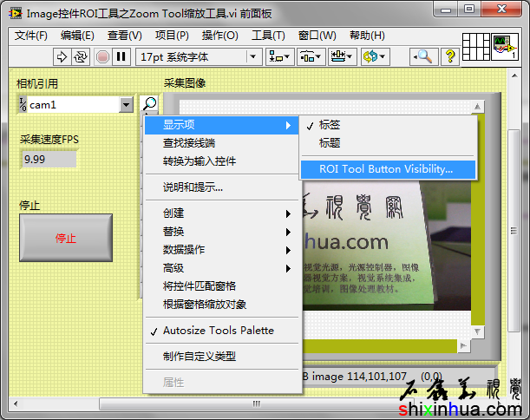Click image display scroll down arrow
The image size is (530, 420).
tap(477, 331)
